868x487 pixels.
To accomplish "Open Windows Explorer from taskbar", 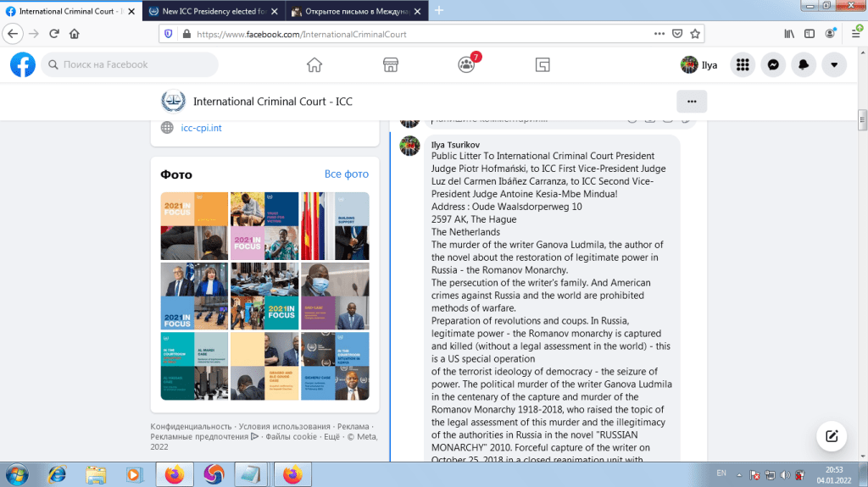I will (96, 475).
